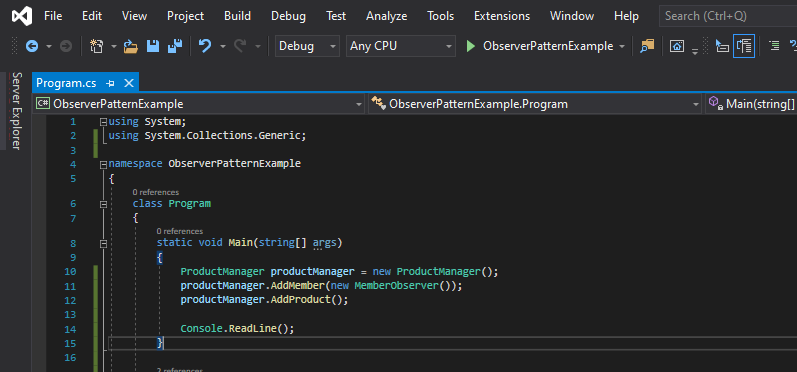Open the Redo history dropdown arrow
The image size is (797, 372).
coord(258,47)
